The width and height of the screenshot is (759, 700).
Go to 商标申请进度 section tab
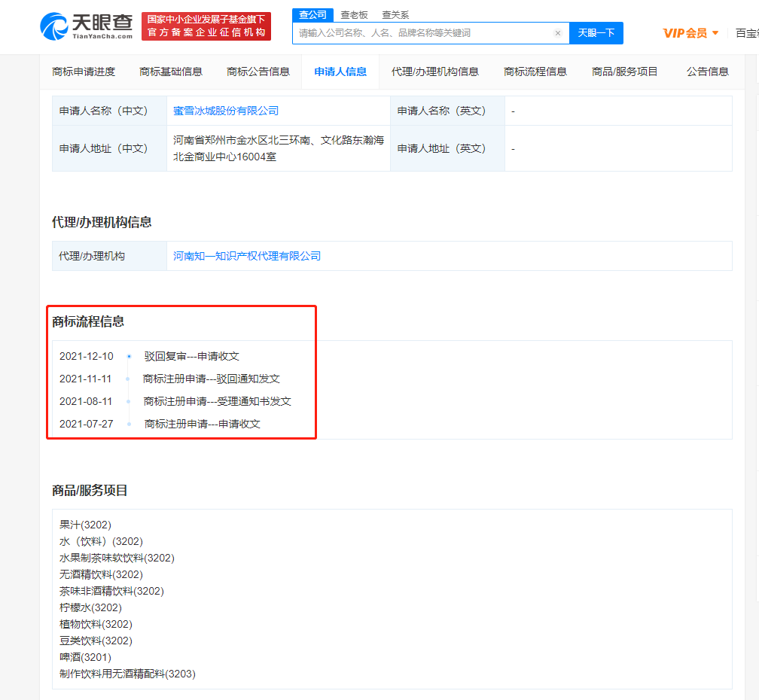coord(84,72)
